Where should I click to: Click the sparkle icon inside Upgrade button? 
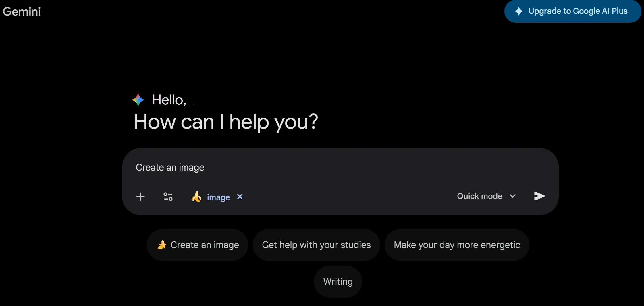[x=519, y=11]
